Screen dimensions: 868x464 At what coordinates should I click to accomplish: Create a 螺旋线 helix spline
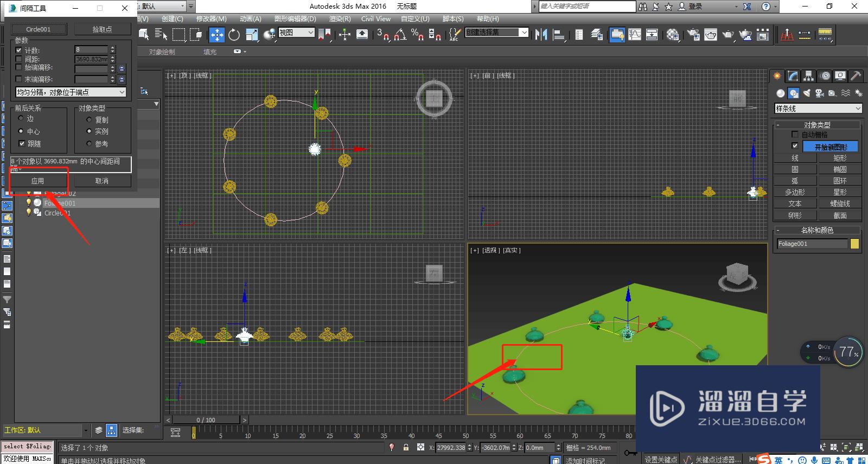(x=840, y=204)
